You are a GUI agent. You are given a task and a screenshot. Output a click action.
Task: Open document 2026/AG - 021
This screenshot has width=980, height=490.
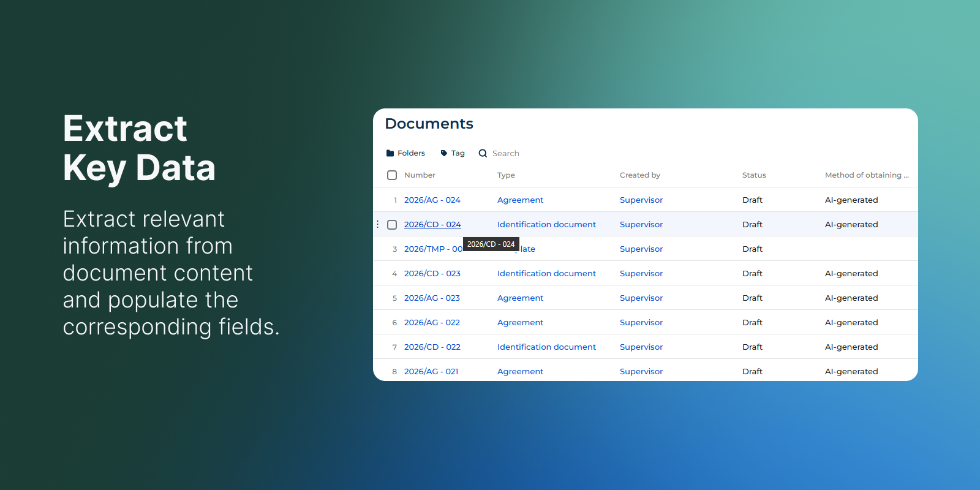431,372
